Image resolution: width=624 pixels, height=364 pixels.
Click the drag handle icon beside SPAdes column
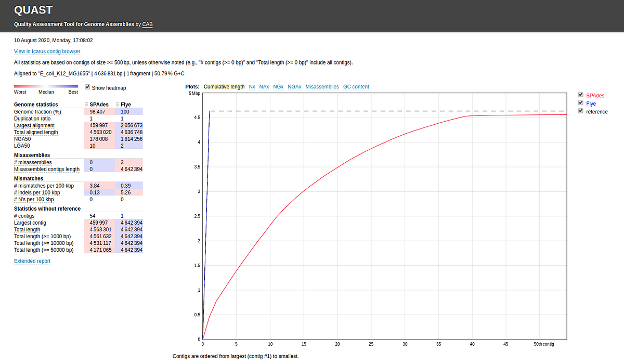(x=86, y=105)
